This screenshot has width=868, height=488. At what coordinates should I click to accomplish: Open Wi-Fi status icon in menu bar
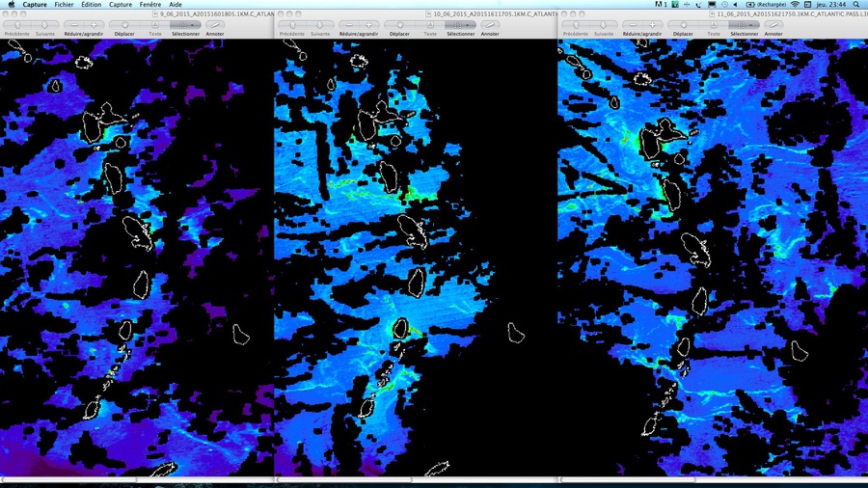pyautogui.click(x=794, y=5)
